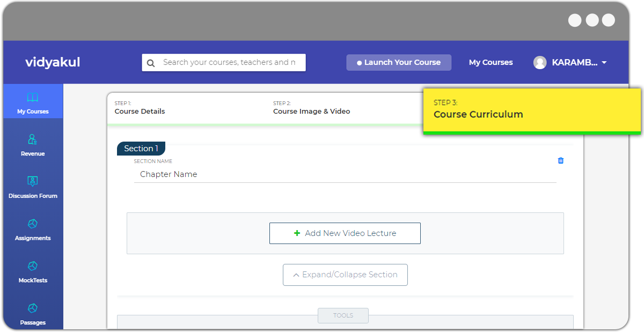This screenshot has height=332, width=644.
Task: Click the Launch Your Course button
Action: pyautogui.click(x=399, y=63)
